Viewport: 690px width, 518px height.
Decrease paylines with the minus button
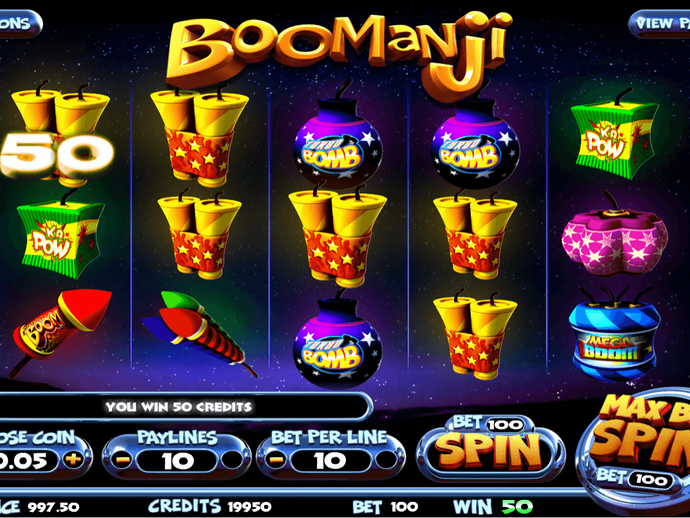[x=122, y=460]
